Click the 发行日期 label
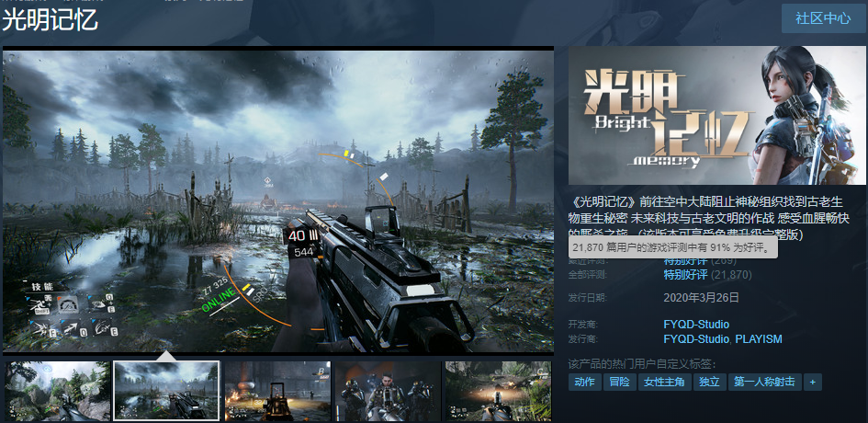This screenshot has height=423, width=868. point(587,298)
